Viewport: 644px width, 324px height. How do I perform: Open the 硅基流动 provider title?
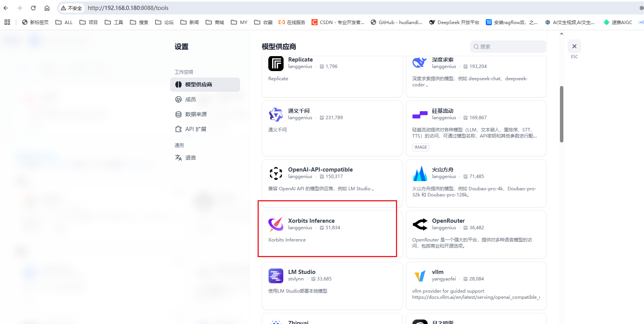[443, 111]
